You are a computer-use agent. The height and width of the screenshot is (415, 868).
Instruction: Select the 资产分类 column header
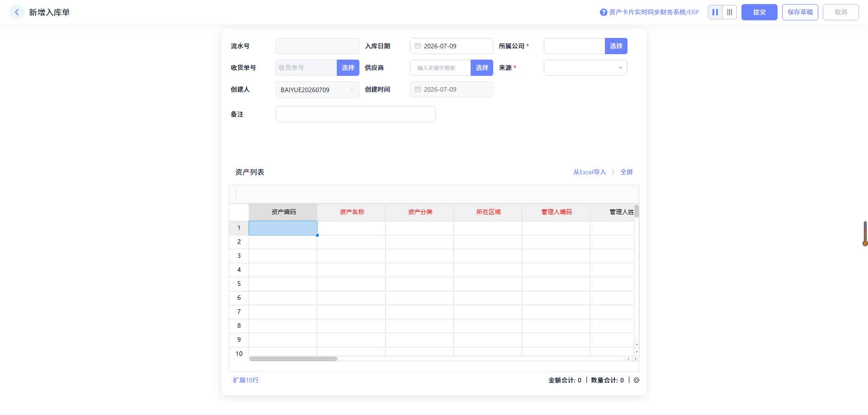pyautogui.click(x=420, y=212)
